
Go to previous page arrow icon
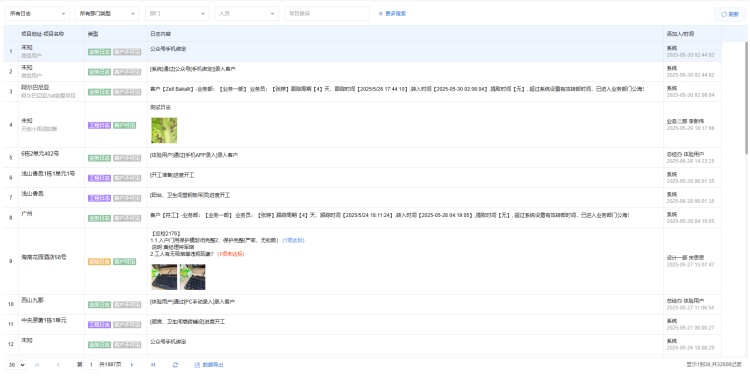58,365
